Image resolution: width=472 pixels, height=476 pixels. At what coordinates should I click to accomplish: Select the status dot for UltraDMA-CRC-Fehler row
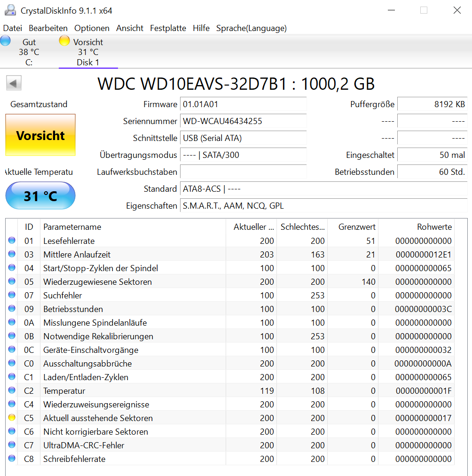12,445
